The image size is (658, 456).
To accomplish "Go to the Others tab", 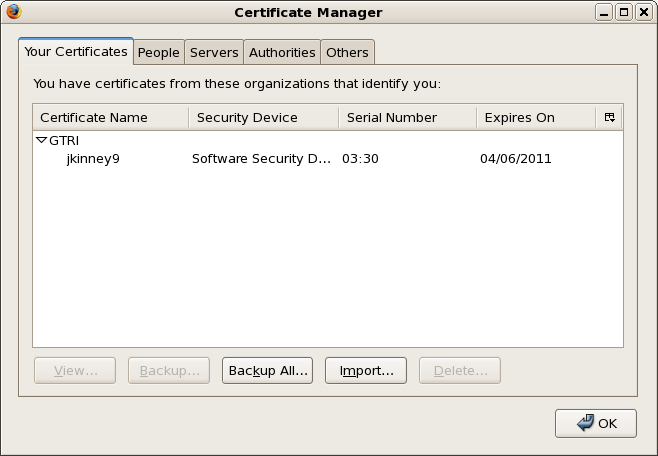I will [347, 52].
